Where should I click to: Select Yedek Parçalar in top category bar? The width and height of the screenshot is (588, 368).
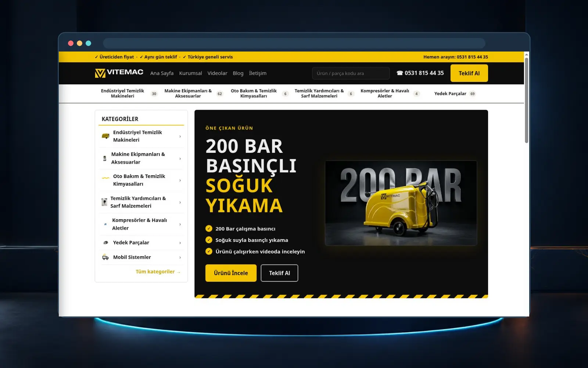coord(450,93)
